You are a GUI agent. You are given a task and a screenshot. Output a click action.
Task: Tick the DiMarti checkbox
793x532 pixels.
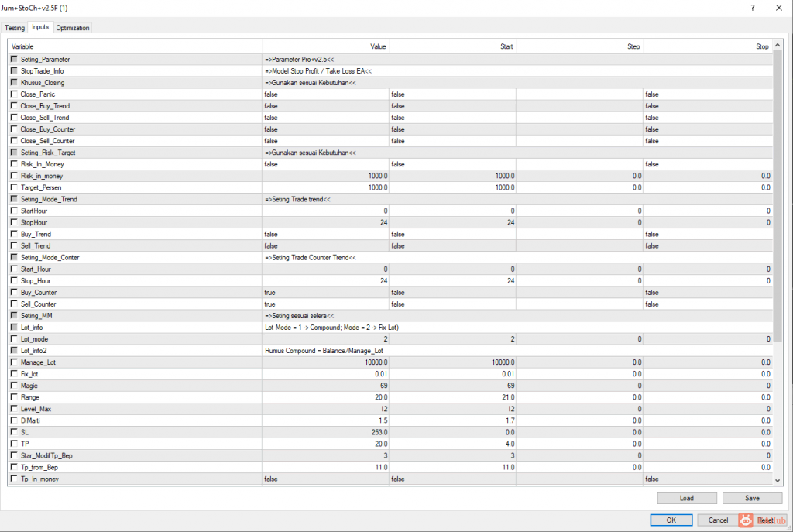point(14,420)
